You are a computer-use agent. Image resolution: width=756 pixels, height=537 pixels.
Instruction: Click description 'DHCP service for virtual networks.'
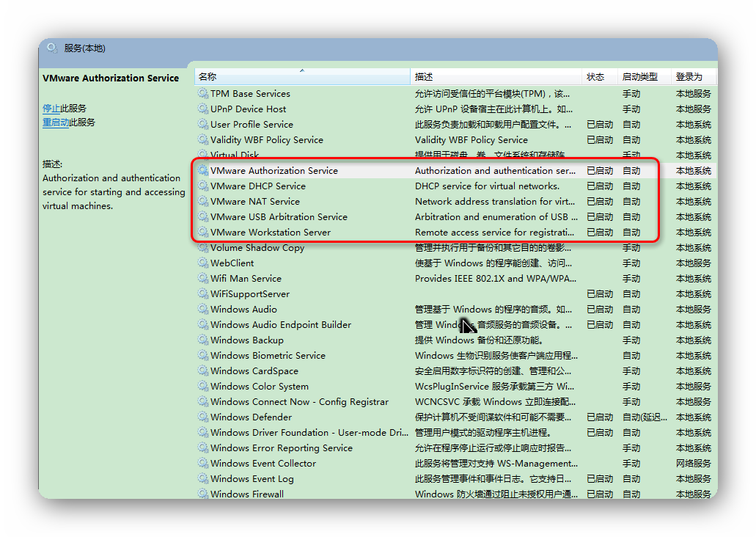tap(487, 186)
